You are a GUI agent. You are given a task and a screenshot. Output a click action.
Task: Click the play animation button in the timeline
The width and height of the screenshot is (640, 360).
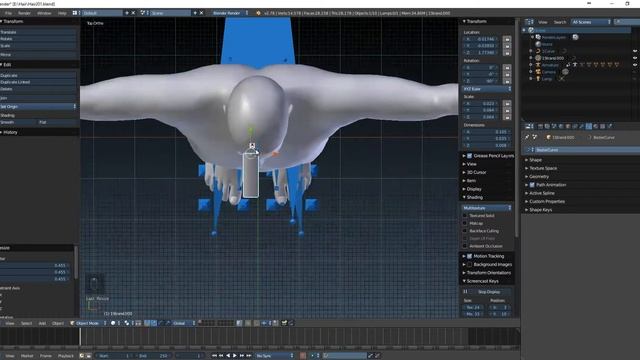pyautogui.click(x=235, y=356)
